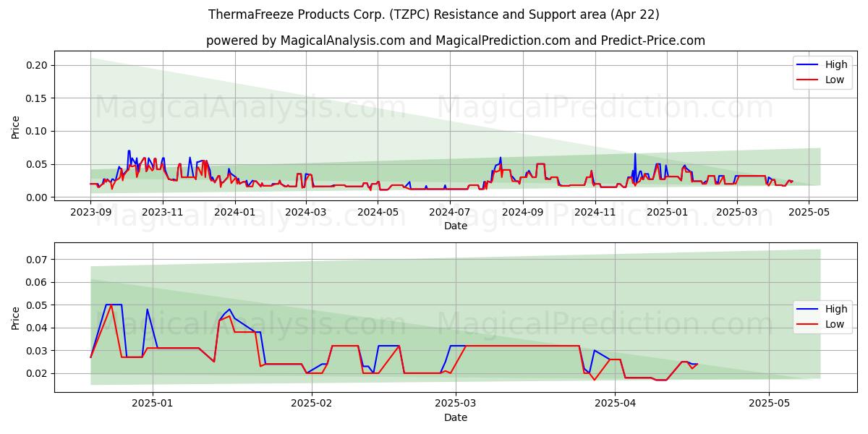The width and height of the screenshot is (868, 434).
Task: Click the '2024-01' tick label
Action: 234,212
